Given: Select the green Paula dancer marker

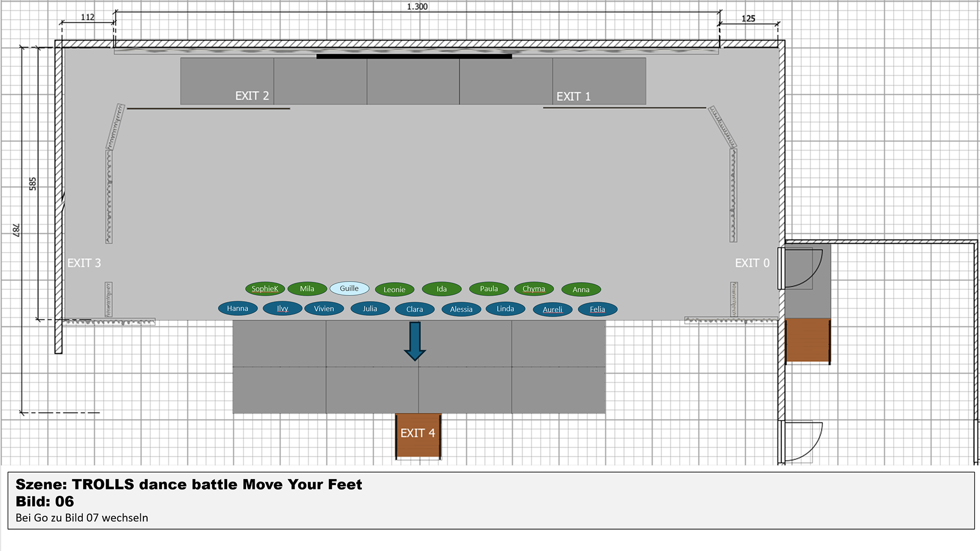Looking at the screenshot, I should click(x=488, y=289).
